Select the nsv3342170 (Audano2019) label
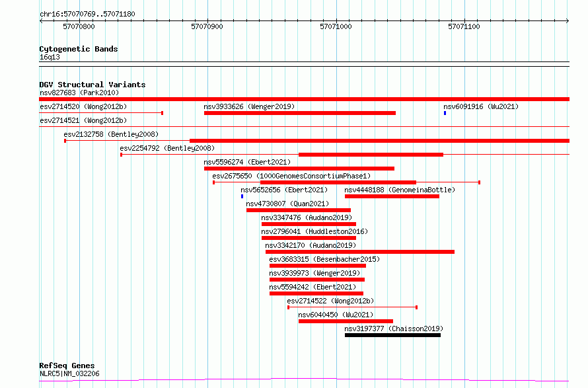Viewport: 588px width, 388px height. point(311,245)
